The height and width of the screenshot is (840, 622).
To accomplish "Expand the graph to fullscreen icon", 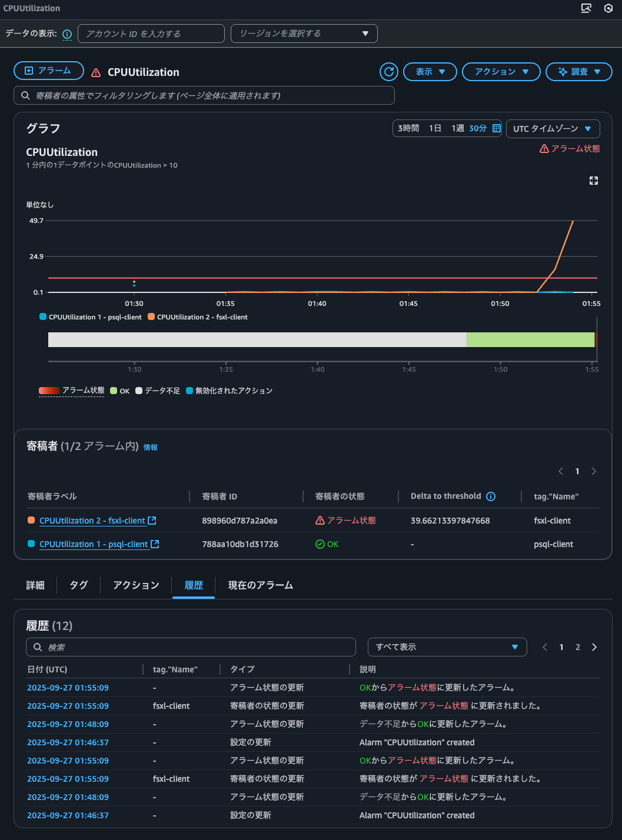I will tap(594, 181).
